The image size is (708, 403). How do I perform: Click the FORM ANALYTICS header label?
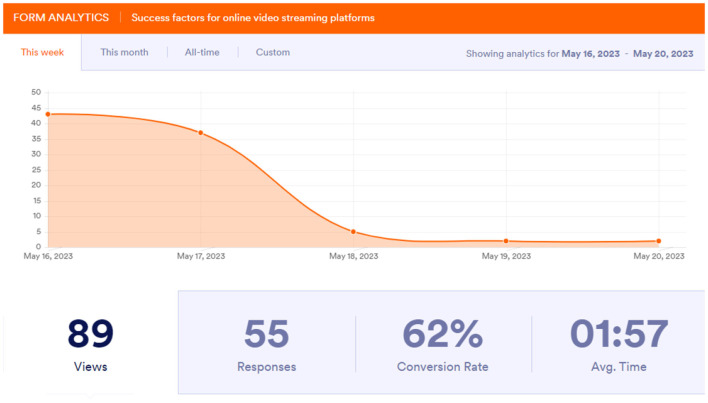click(61, 18)
